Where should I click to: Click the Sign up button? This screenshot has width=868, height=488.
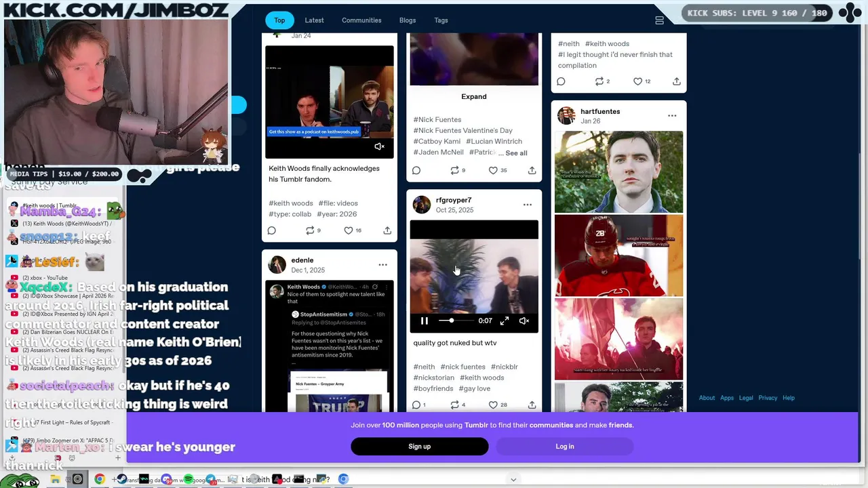[419, 447]
